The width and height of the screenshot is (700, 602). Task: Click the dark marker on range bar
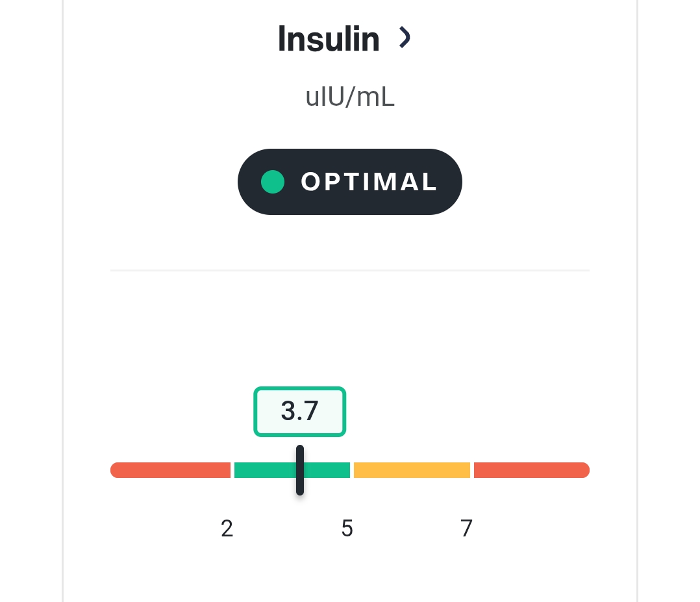(x=300, y=470)
